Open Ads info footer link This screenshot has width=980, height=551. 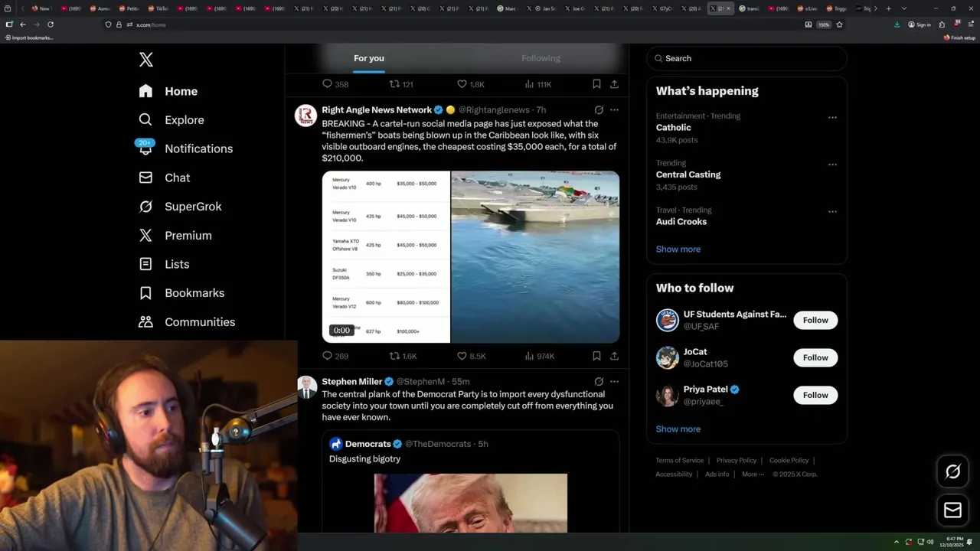[x=717, y=474]
